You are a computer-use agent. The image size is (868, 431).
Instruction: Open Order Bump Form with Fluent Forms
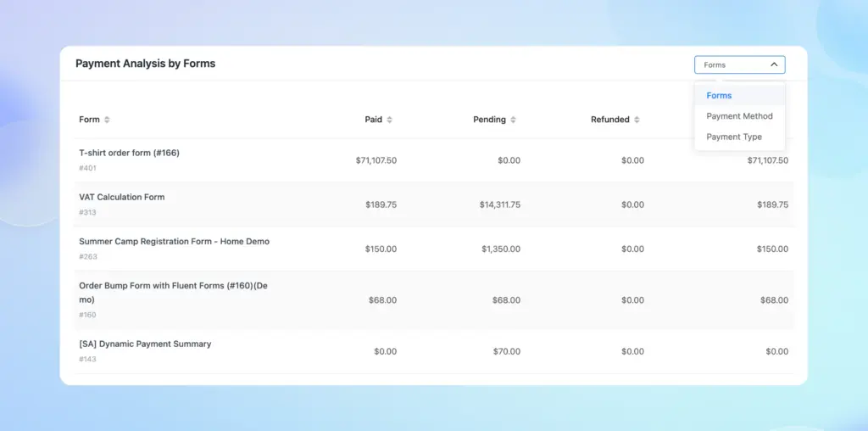click(x=173, y=293)
